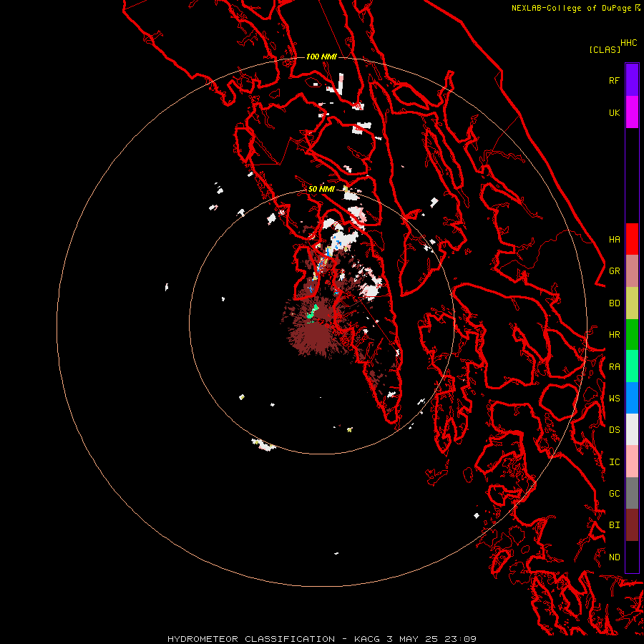Click the RF legend label

[614, 80]
